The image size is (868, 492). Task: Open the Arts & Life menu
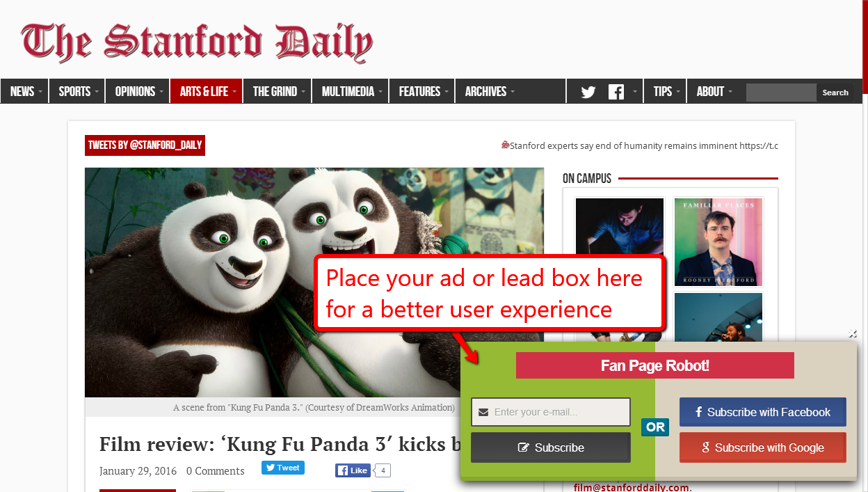click(207, 91)
